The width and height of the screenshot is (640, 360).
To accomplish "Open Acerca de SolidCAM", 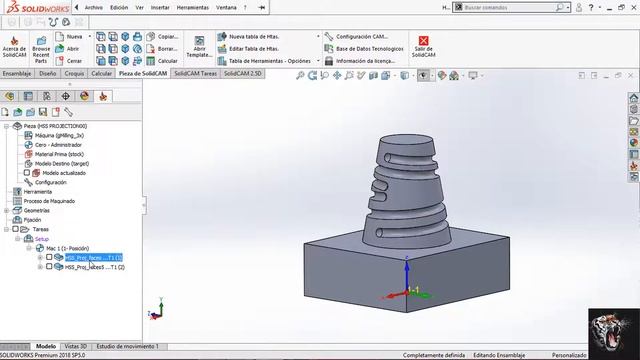I will tap(14, 47).
